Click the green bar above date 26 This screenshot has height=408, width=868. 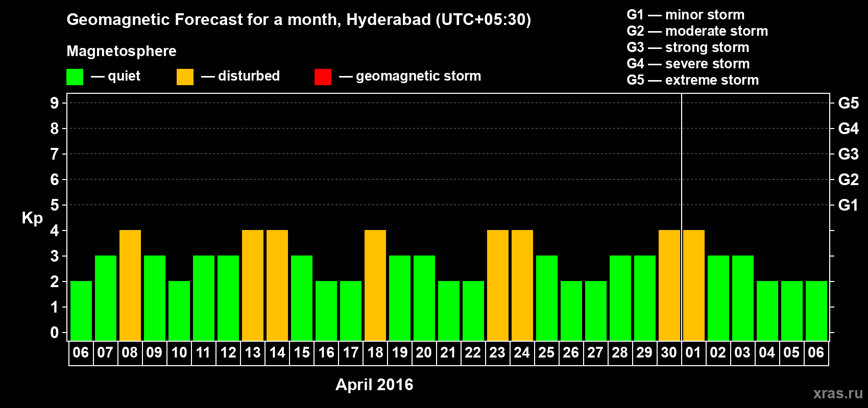click(x=571, y=311)
